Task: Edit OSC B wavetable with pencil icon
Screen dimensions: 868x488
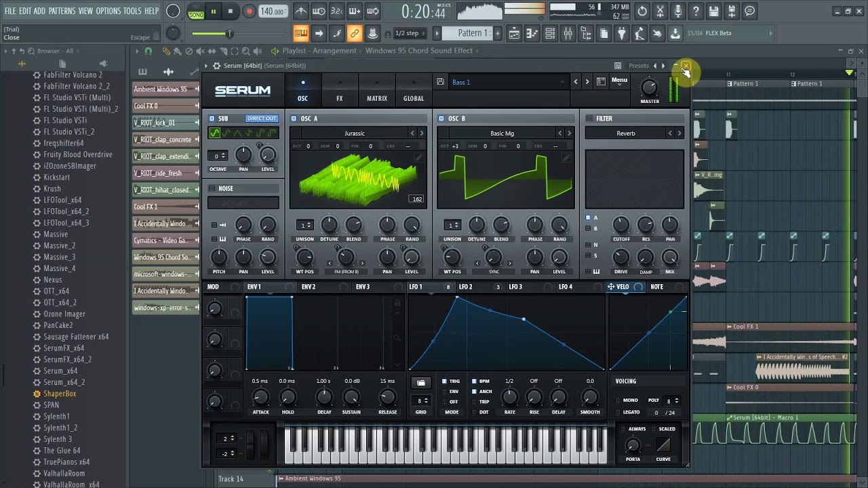Action: 566,158
